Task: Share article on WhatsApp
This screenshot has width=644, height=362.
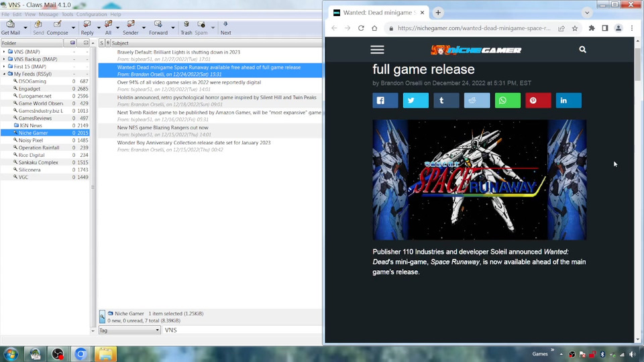Action: 507,101
